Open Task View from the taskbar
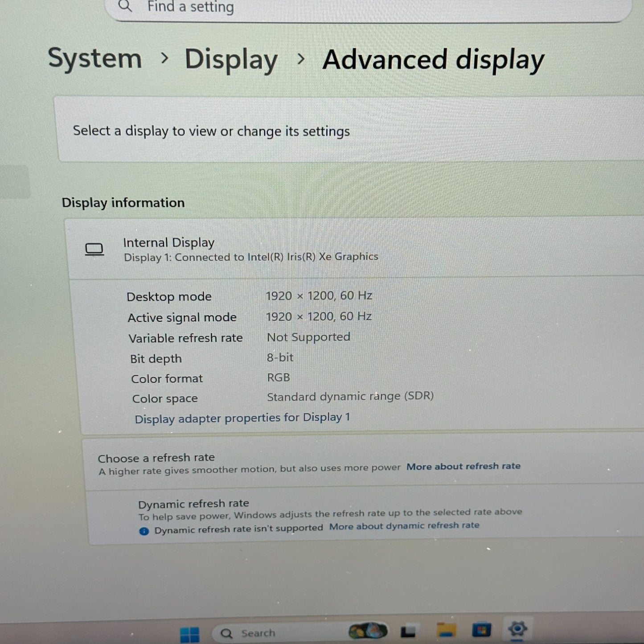The image size is (644, 644). coord(408,632)
